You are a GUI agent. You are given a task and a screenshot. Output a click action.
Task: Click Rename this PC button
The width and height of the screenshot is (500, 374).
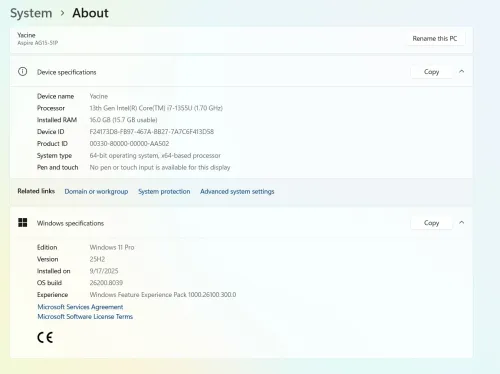click(x=435, y=39)
